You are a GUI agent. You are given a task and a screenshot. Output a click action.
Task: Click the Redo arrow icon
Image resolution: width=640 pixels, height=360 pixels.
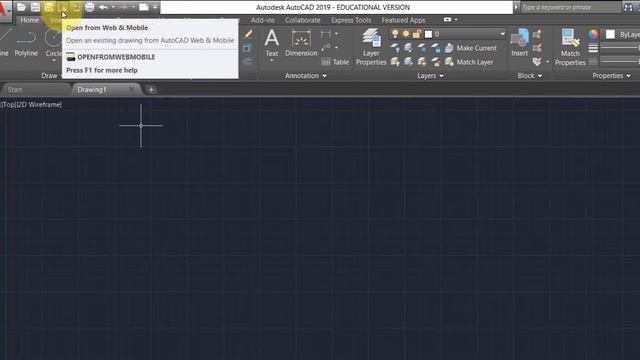[x=123, y=7]
